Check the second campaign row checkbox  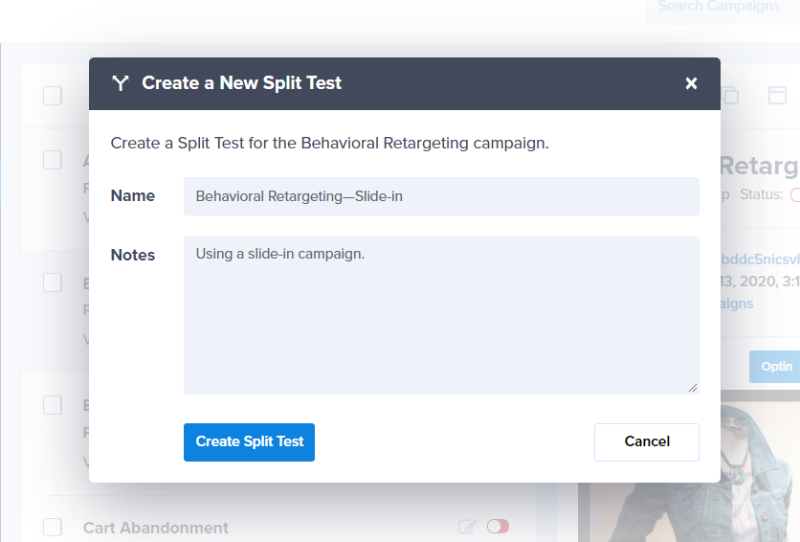tap(53, 282)
